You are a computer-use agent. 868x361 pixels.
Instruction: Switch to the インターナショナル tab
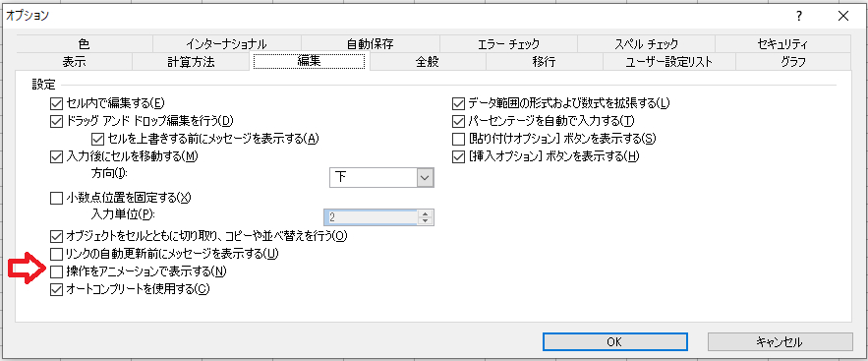226,43
